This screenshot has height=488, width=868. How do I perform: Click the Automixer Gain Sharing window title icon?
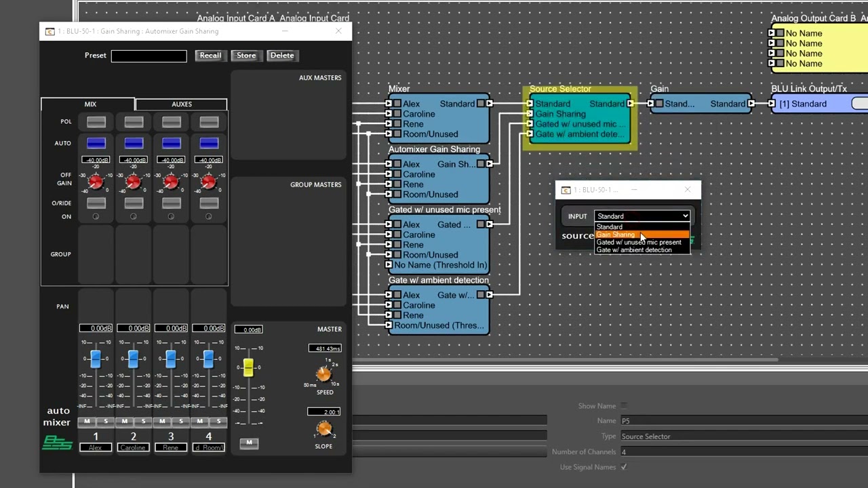50,31
